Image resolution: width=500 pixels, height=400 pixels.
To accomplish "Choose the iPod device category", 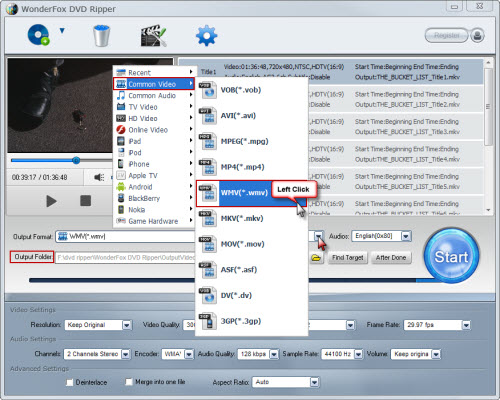I will tap(154, 153).
